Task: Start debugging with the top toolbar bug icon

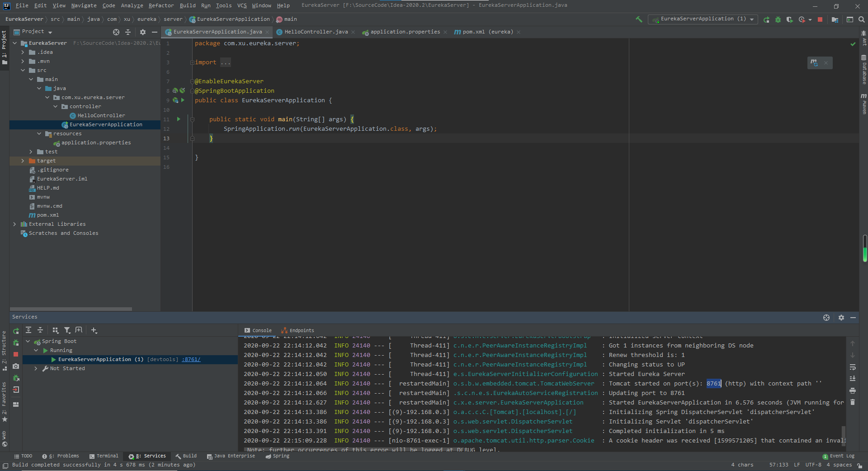Action: tap(778, 19)
